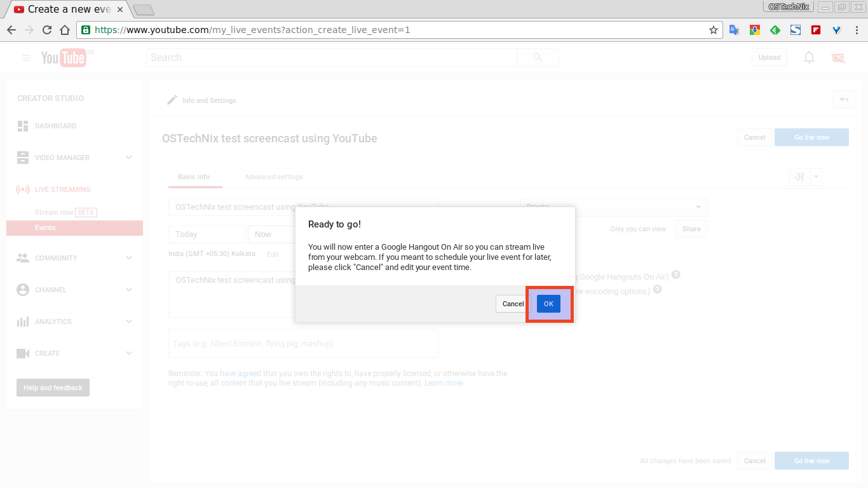Submit search with the magnifier button

(x=538, y=57)
